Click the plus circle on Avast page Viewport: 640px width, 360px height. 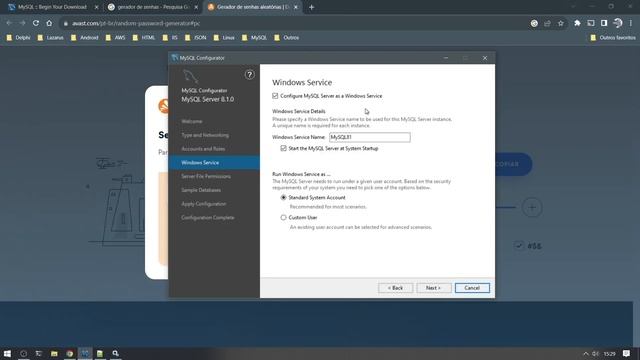coord(531,207)
